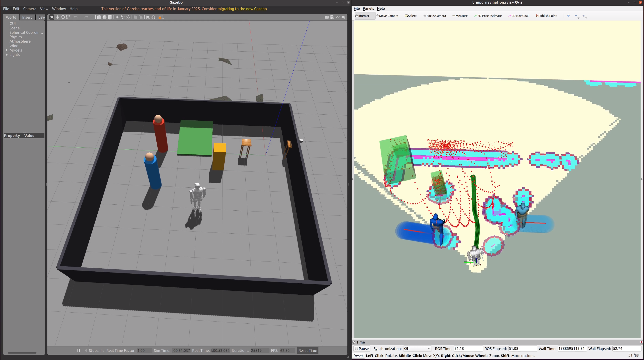Add a point light in Gazebo
The image size is (644, 360).
click(117, 17)
